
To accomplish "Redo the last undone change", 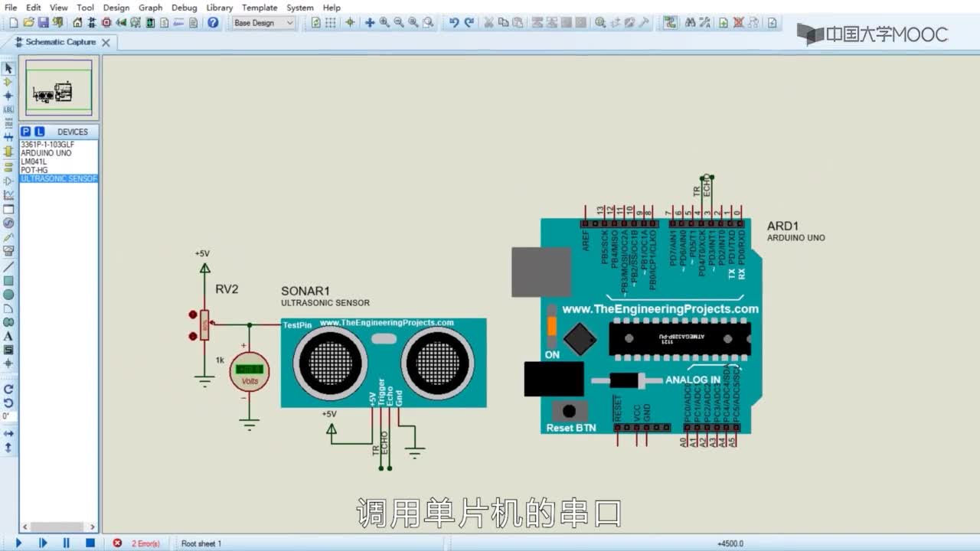I will (469, 23).
